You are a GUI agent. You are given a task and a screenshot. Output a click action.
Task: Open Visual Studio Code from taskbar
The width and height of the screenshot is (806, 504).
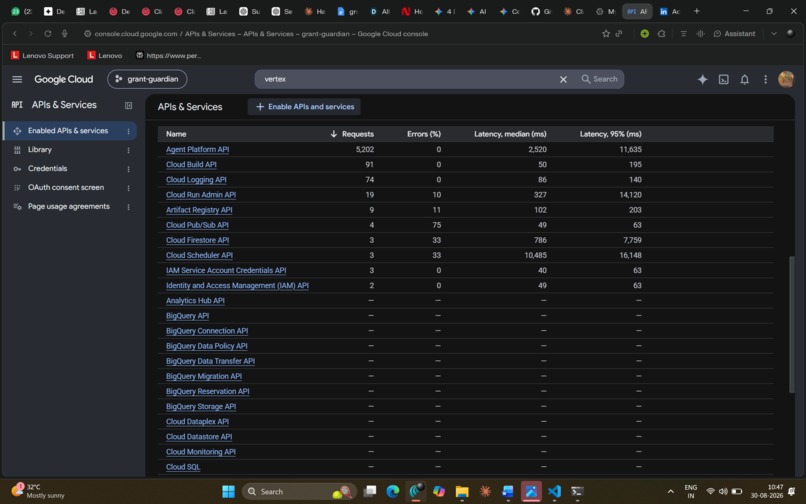[x=554, y=492]
